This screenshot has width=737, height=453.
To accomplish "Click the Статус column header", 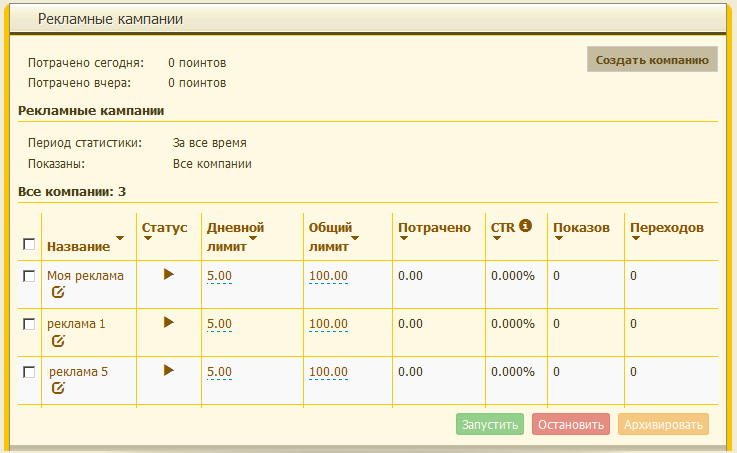I will pyautogui.click(x=165, y=227).
